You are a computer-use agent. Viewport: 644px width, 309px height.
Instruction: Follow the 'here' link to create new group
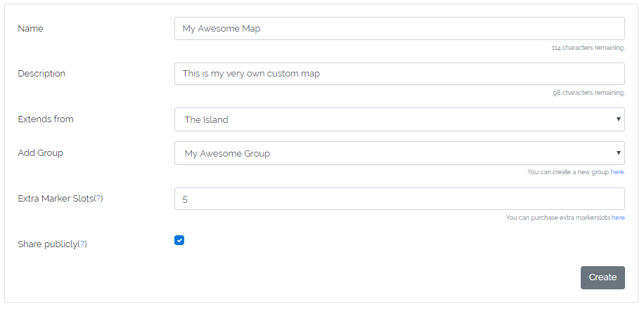pyautogui.click(x=617, y=172)
